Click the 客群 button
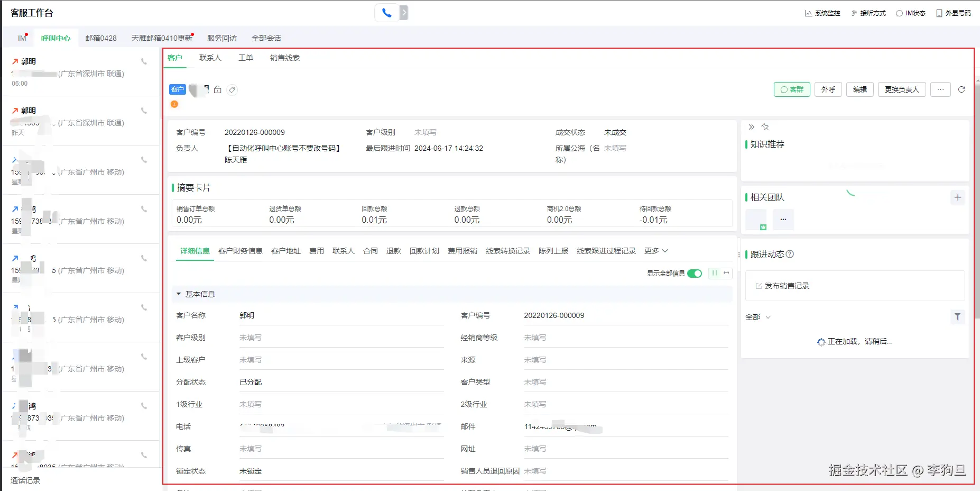The width and height of the screenshot is (980, 491). point(792,89)
